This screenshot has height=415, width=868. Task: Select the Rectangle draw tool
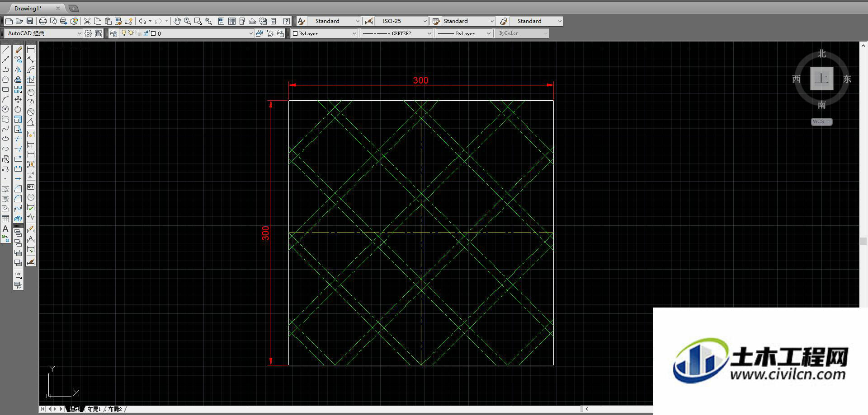point(5,89)
